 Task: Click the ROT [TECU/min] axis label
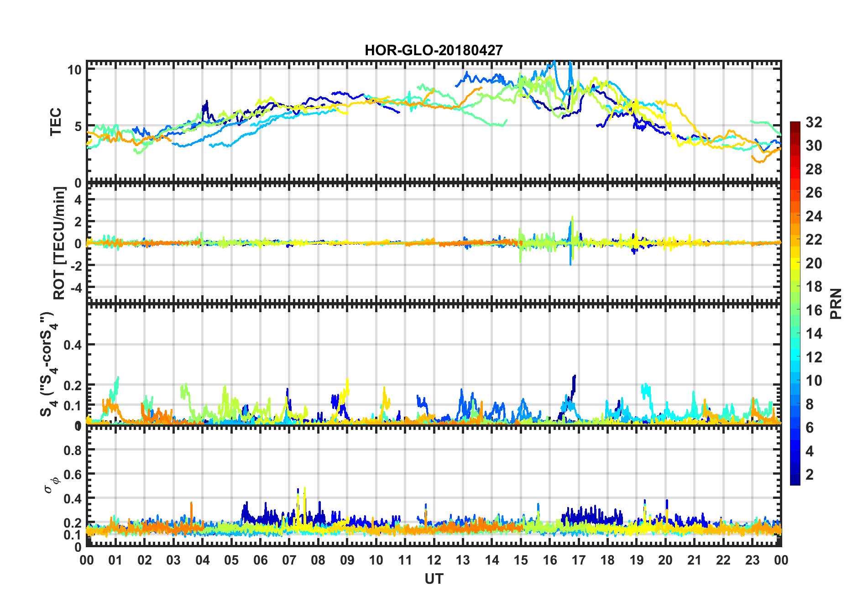[x=59, y=243]
